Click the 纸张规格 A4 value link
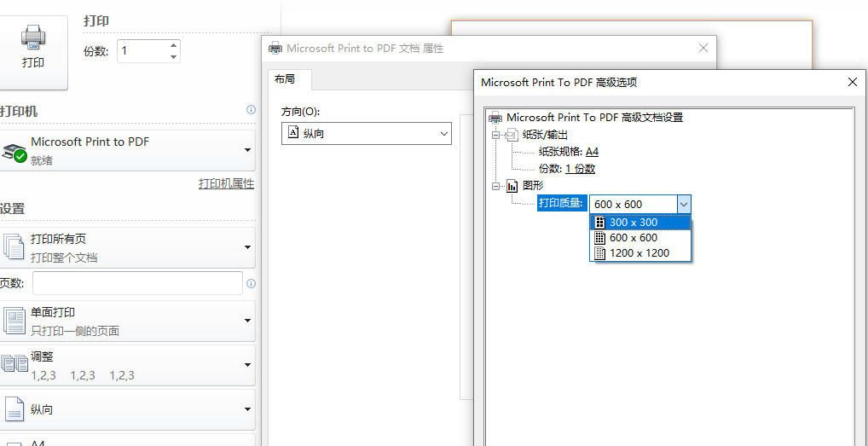The height and width of the screenshot is (446, 868). tap(592, 152)
